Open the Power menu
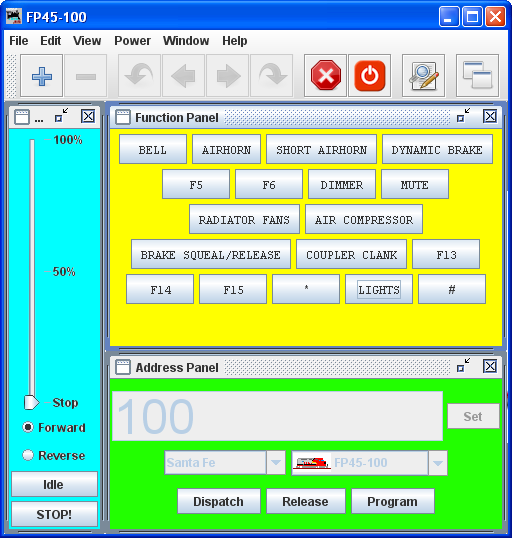The image size is (512, 538). 132,41
